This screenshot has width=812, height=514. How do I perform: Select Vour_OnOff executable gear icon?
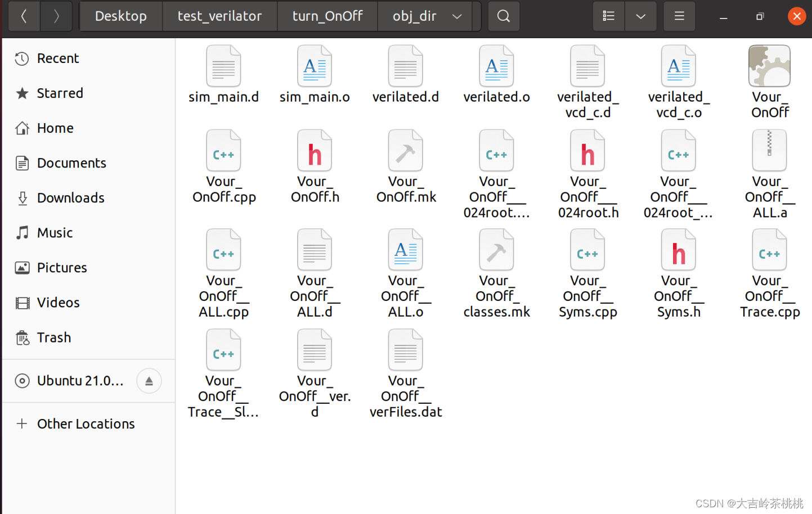[769, 66]
